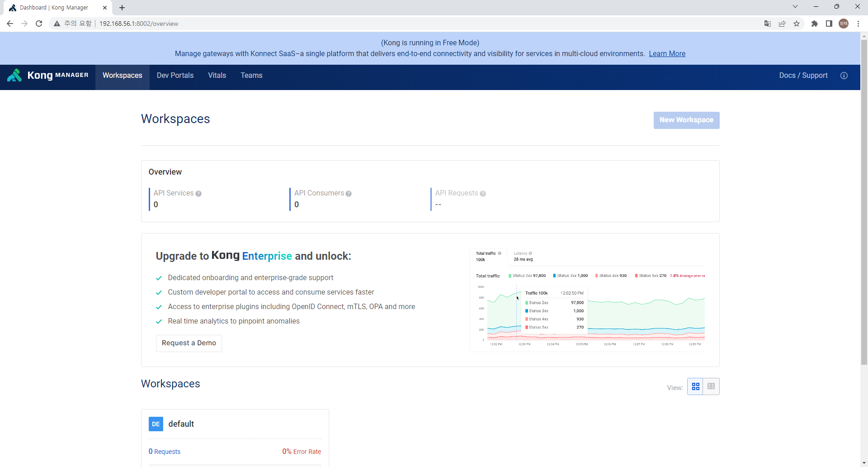The width and height of the screenshot is (868, 467).
Task: Click the page vertical scrollbar
Action: point(864,202)
